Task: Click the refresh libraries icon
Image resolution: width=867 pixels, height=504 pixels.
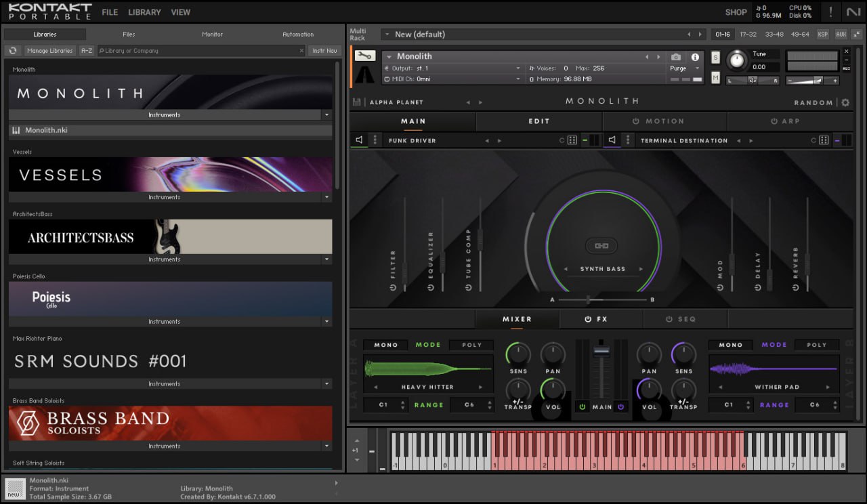Action: click(x=12, y=51)
